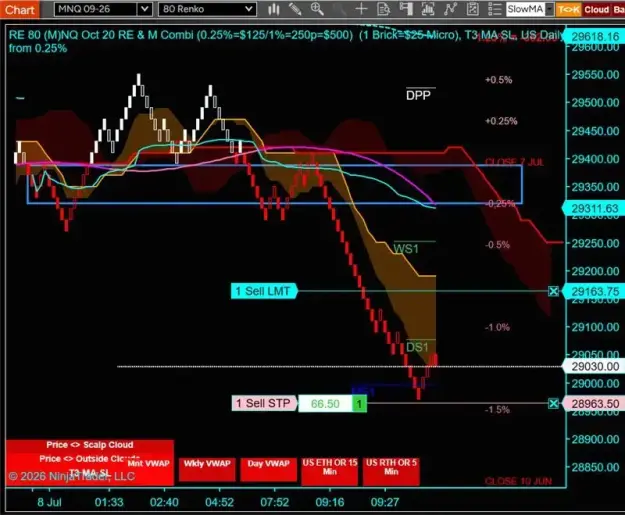Select the crosshair cursor tool
This screenshot has height=515, width=625.
click(x=361, y=9)
